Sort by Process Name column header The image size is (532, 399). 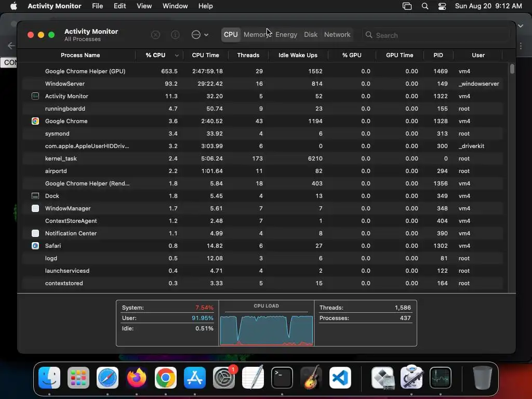tap(81, 55)
